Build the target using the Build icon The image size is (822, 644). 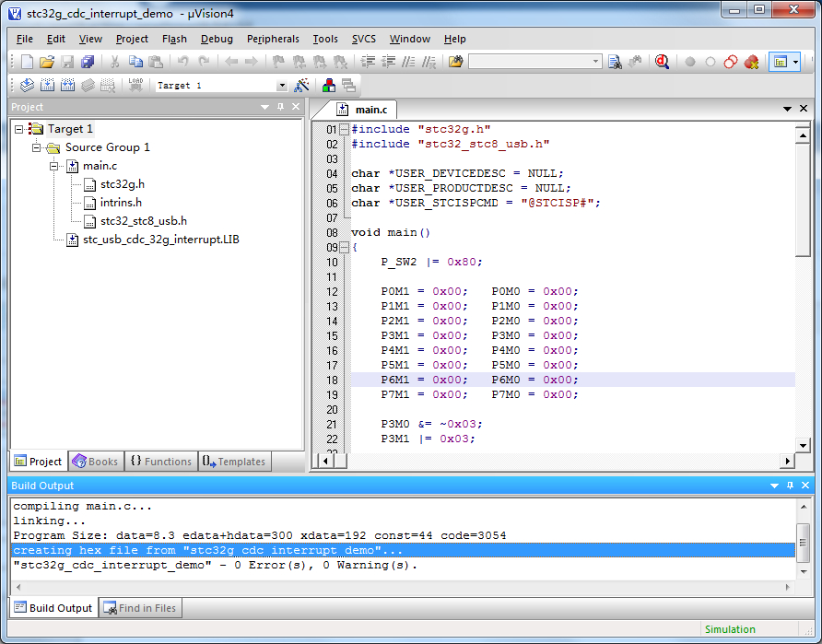[47, 85]
